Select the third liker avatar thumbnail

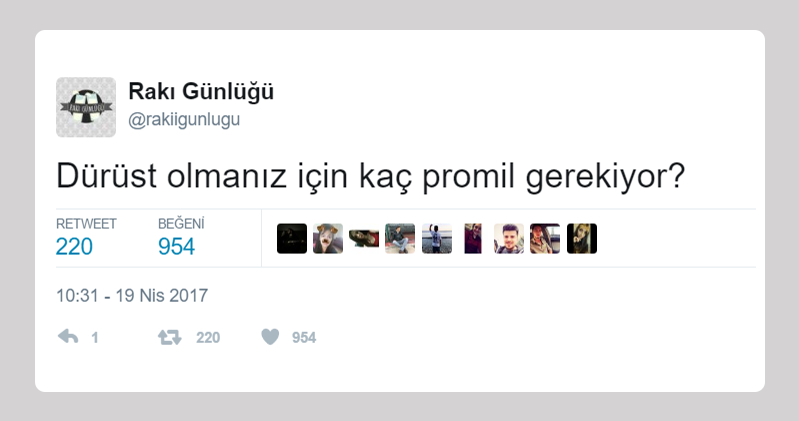pos(364,239)
